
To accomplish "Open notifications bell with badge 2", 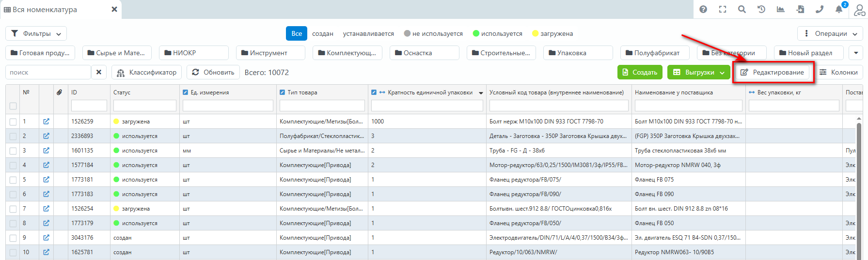I will pyautogui.click(x=839, y=9).
